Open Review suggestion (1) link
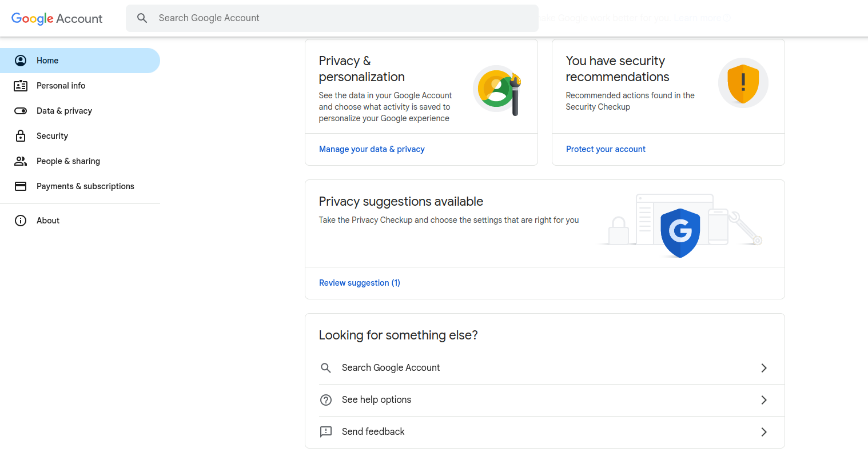This screenshot has height=476, width=868. pyautogui.click(x=359, y=283)
